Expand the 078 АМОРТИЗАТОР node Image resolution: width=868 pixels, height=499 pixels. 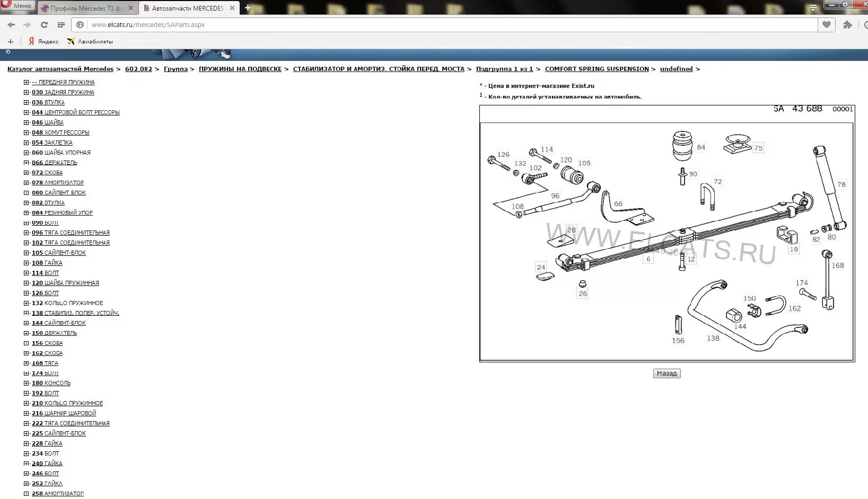tap(27, 183)
